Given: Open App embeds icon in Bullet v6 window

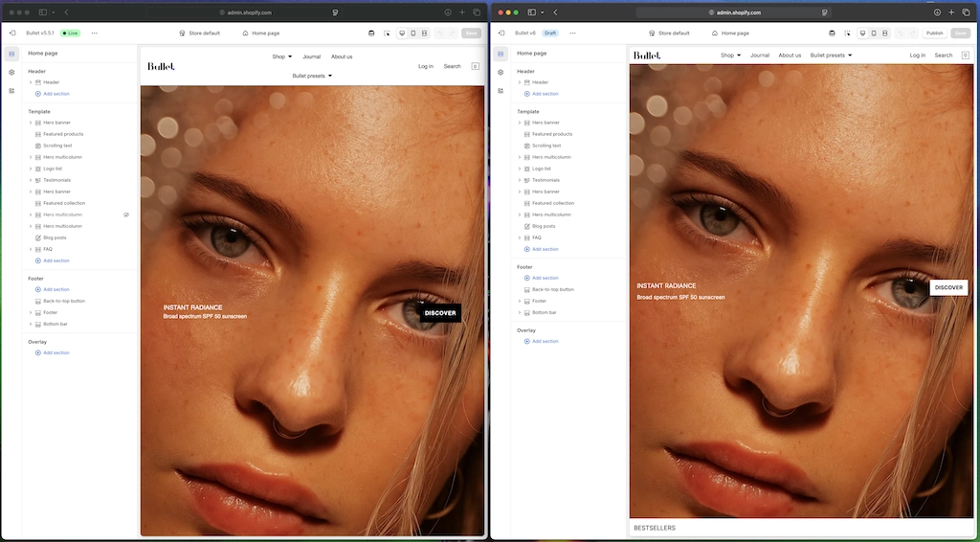Looking at the screenshot, I should (x=501, y=91).
